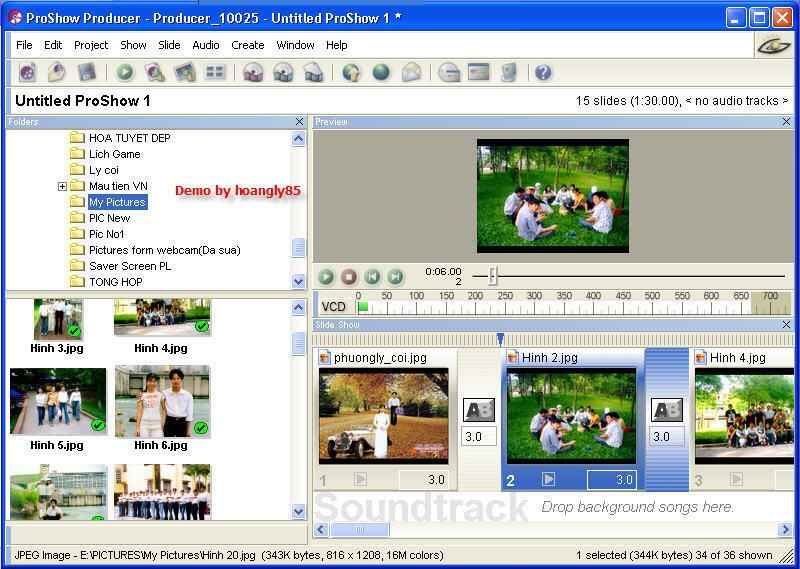Click the thumbnail list scroll-up arrow
Viewport: 800px width, 569px height.
(x=298, y=307)
